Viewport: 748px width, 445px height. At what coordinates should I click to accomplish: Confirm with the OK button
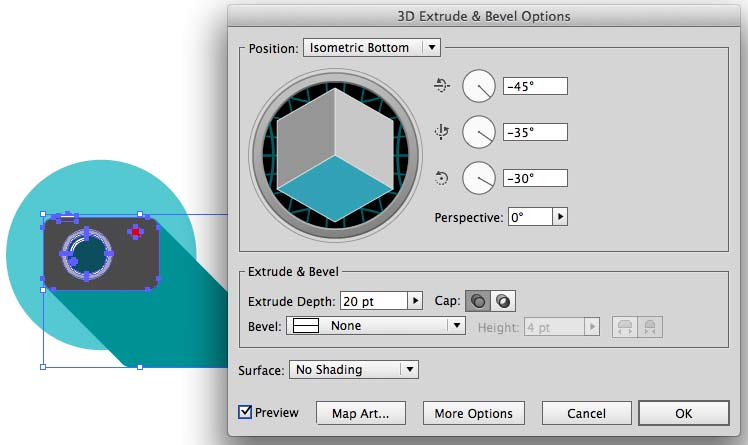click(683, 413)
